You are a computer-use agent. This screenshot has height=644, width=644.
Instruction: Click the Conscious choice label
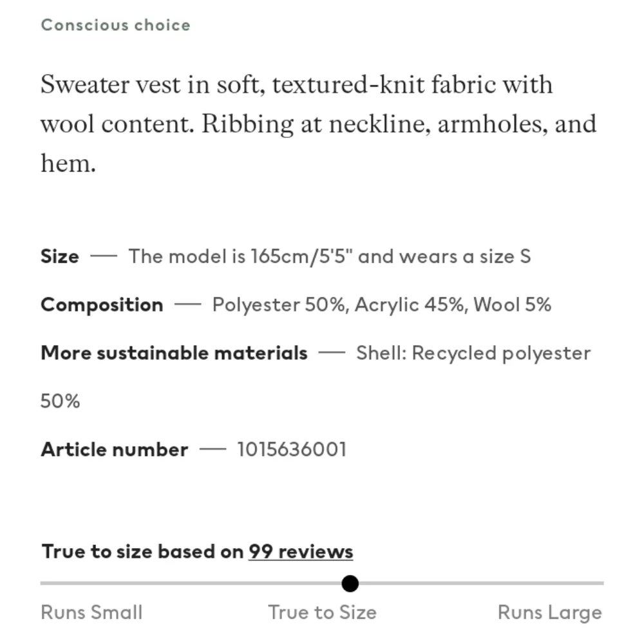pyautogui.click(x=115, y=25)
